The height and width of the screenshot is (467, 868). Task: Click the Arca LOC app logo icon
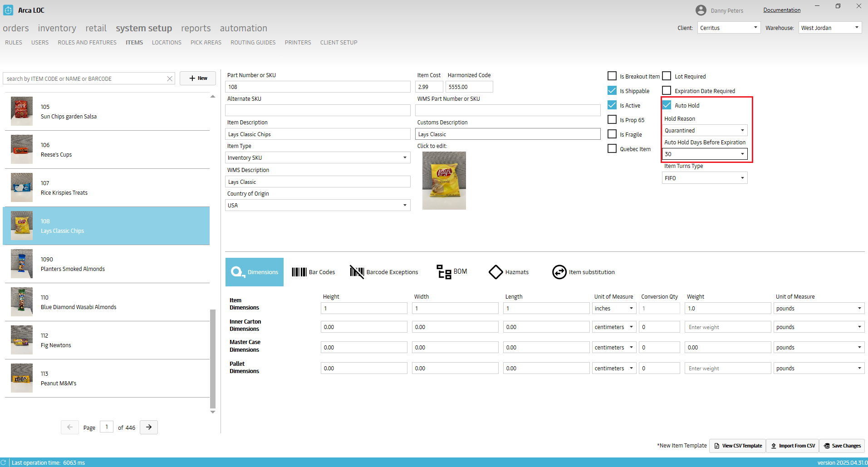pyautogui.click(x=8, y=10)
